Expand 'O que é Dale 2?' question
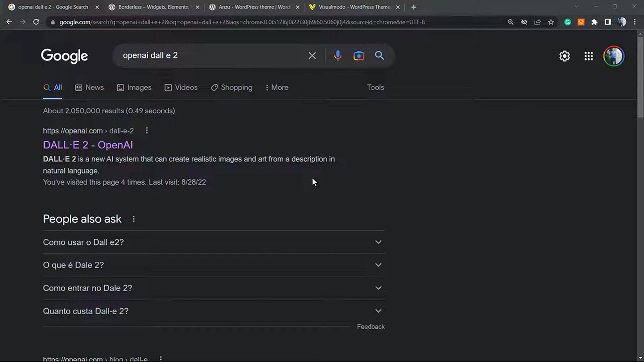The width and height of the screenshot is (644, 362). pos(214,265)
